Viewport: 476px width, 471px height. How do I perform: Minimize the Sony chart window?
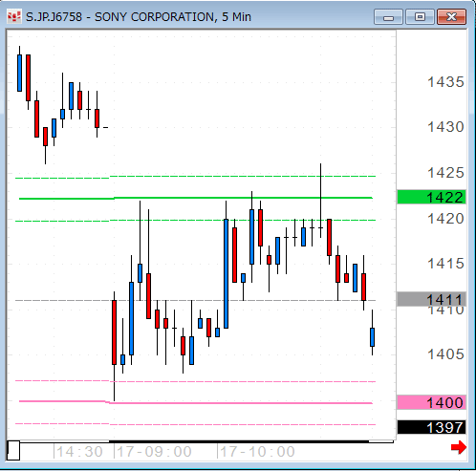click(x=388, y=17)
